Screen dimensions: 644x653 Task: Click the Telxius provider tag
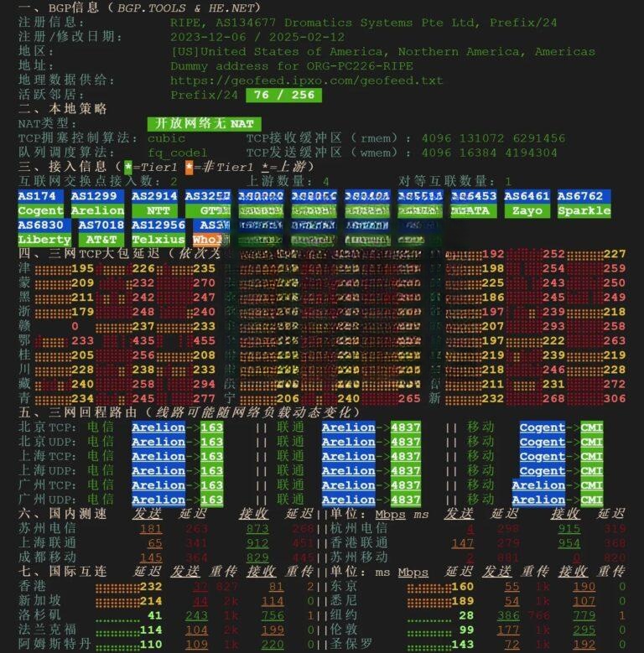pos(158,240)
